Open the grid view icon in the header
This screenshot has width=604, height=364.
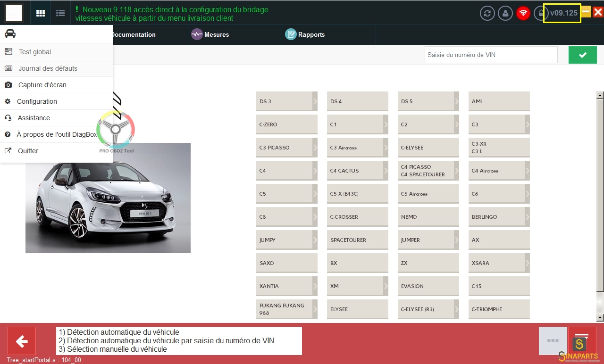[41, 13]
